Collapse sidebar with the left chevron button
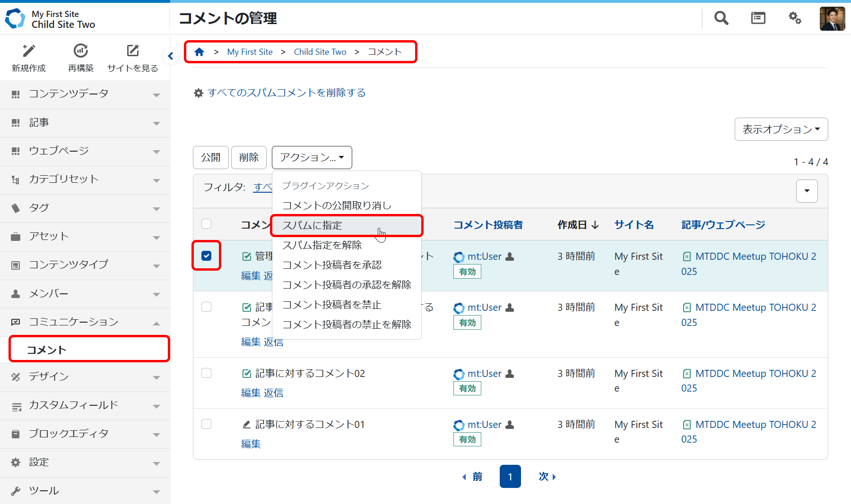Viewport: 851px width, 504px height. [x=171, y=56]
